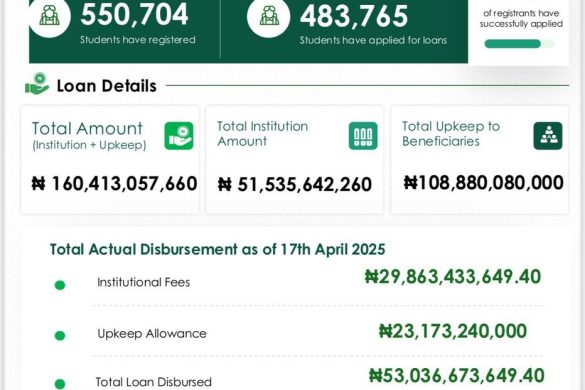The width and height of the screenshot is (585, 390).
Task: Click the Upkeep Allowance green bullet
Action: point(60,336)
